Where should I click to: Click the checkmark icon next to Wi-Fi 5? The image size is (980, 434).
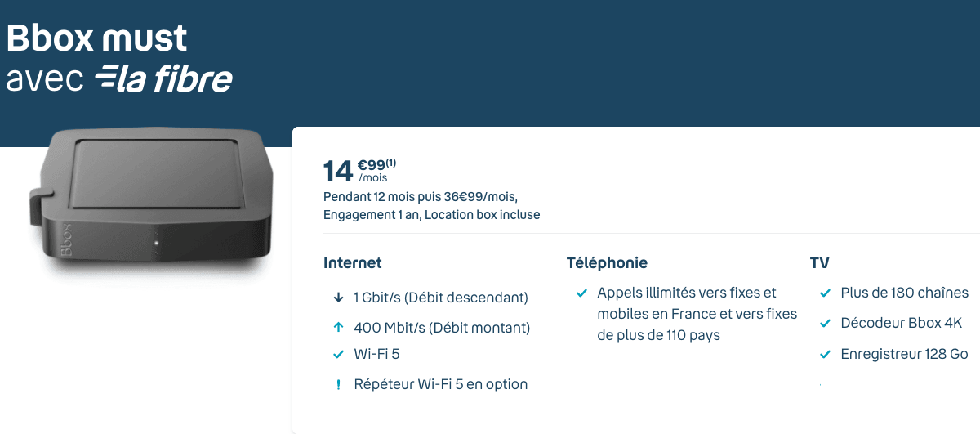tap(338, 355)
